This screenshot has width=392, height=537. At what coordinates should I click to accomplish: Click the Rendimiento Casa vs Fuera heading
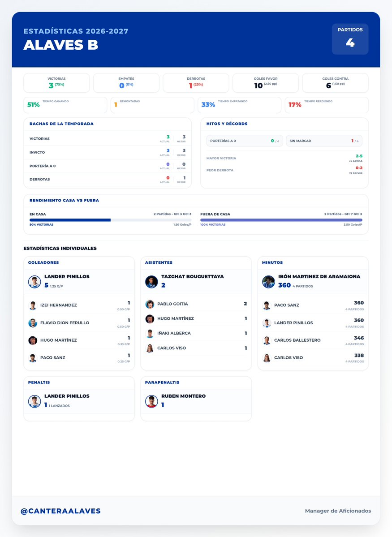pyautogui.click(x=64, y=200)
